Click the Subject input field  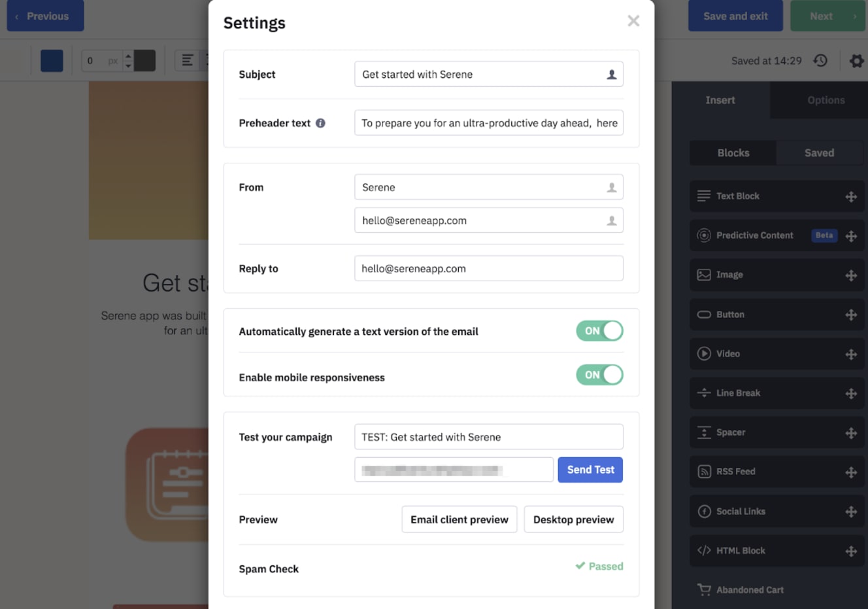click(x=489, y=75)
